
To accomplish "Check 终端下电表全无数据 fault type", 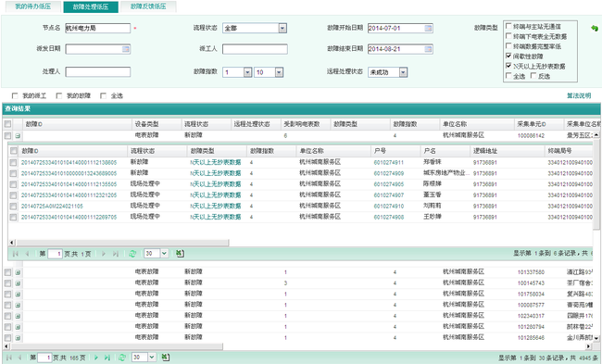I will (508, 36).
